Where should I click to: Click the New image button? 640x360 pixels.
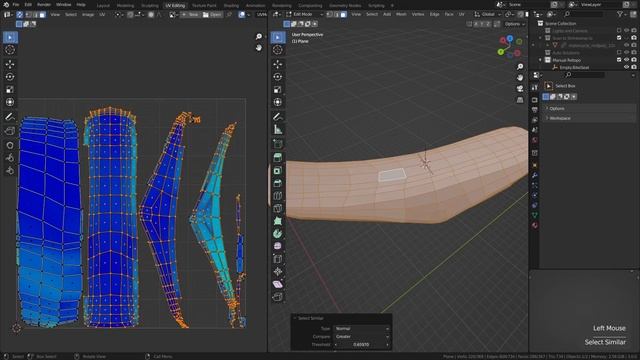[x=190, y=15]
